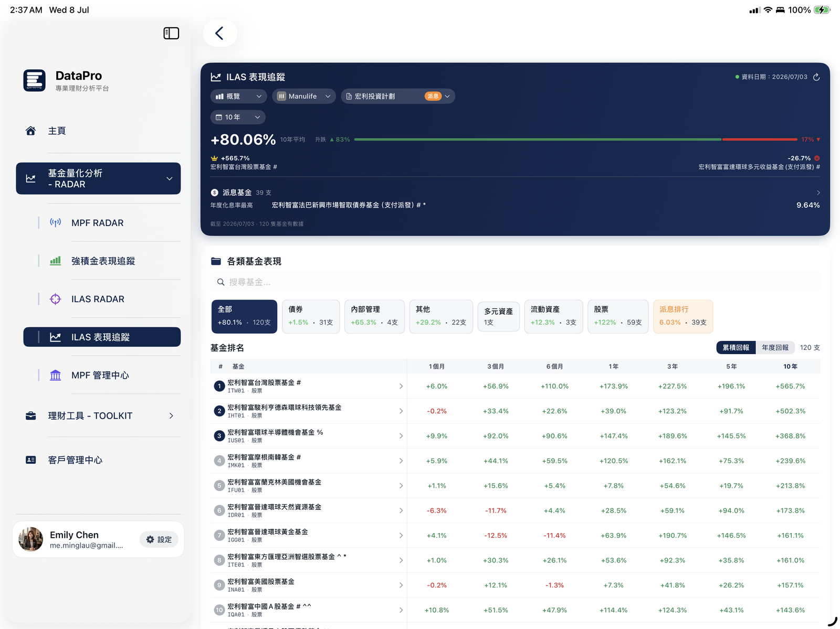Select the 其他 category tab
Image resolution: width=840 pixels, height=629 pixels.
pyautogui.click(x=441, y=316)
